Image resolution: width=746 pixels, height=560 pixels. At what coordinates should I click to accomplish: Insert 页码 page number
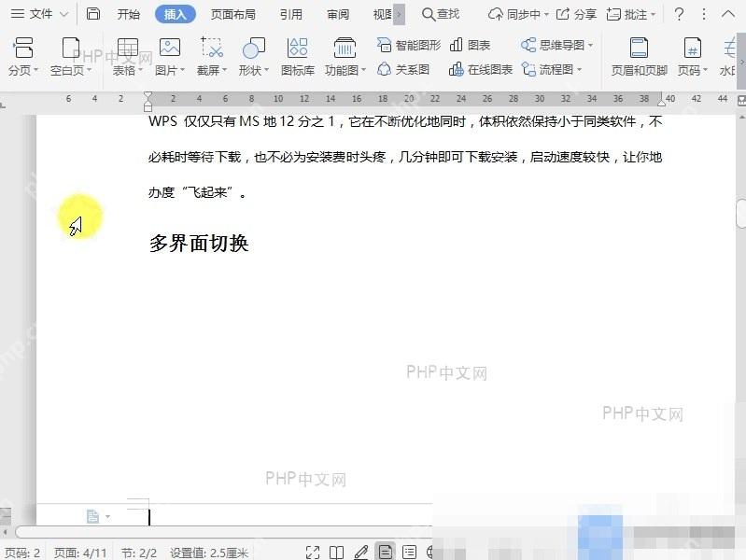[x=692, y=57]
